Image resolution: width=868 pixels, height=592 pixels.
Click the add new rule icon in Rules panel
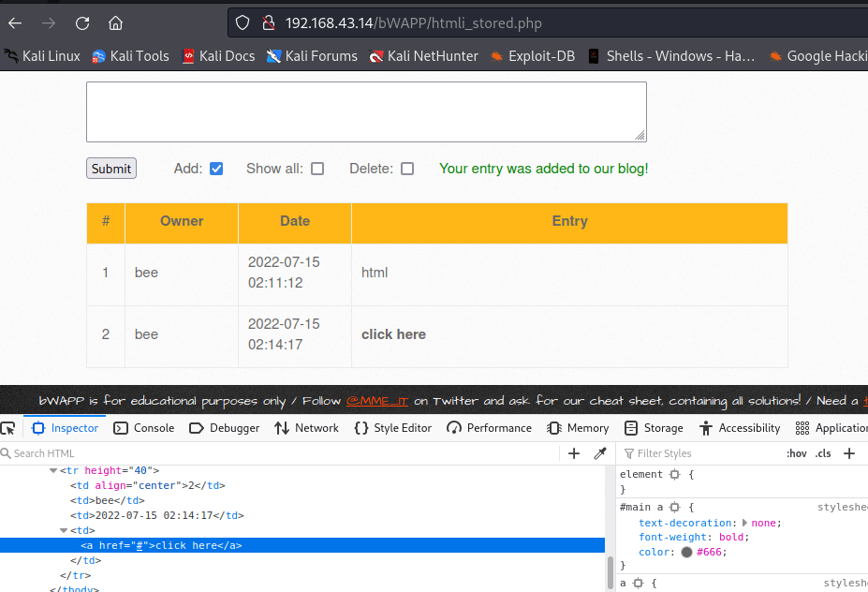coord(849,453)
